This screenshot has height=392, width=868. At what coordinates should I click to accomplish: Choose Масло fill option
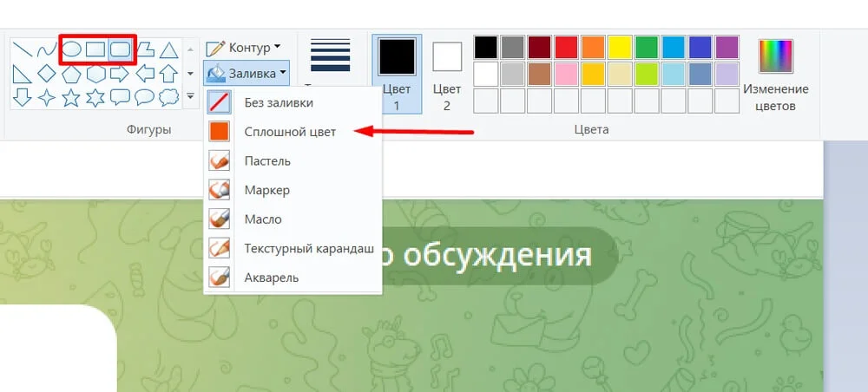[x=293, y=219]
